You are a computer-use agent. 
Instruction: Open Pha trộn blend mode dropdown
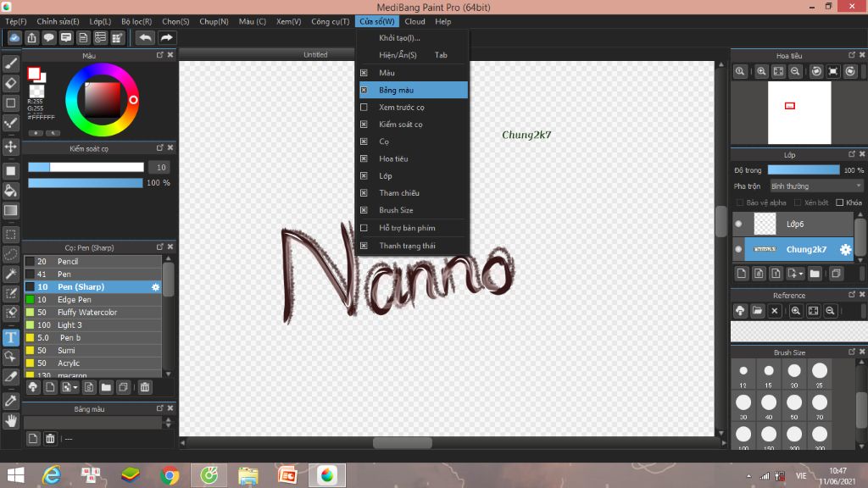(x=816, y=186)
